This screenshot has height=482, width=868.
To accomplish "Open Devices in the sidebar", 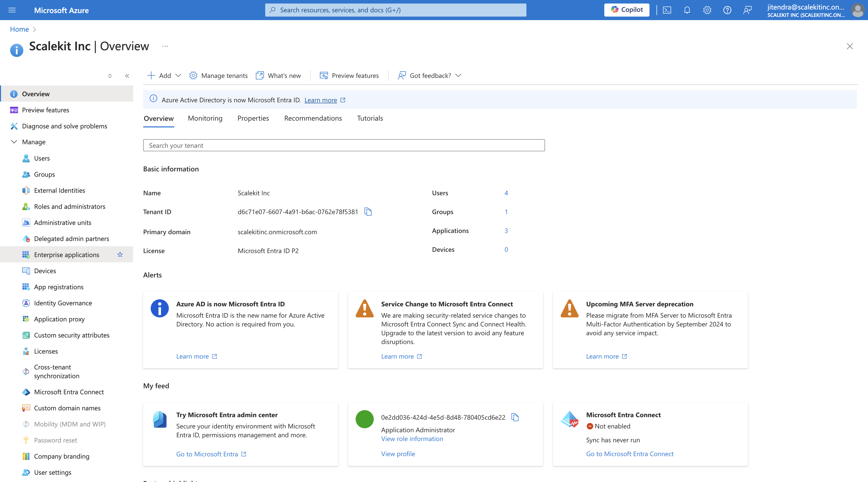I will click(45, 271).
